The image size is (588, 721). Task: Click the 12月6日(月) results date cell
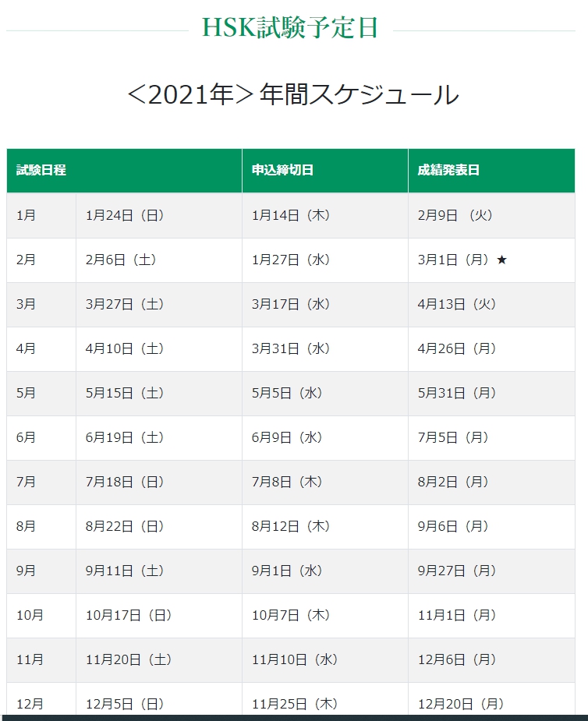[457, 659]
